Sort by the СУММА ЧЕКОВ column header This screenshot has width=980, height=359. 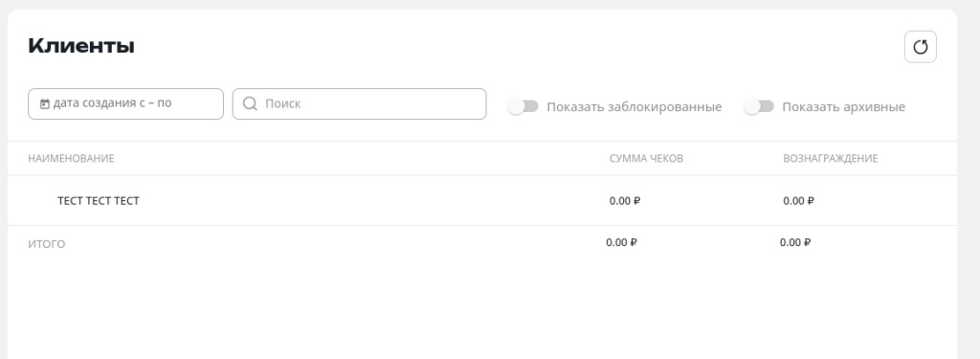(x=646, y=159)
